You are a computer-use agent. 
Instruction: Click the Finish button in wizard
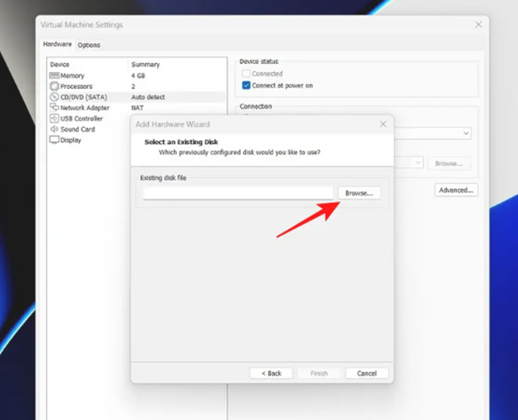coord(319,373)
